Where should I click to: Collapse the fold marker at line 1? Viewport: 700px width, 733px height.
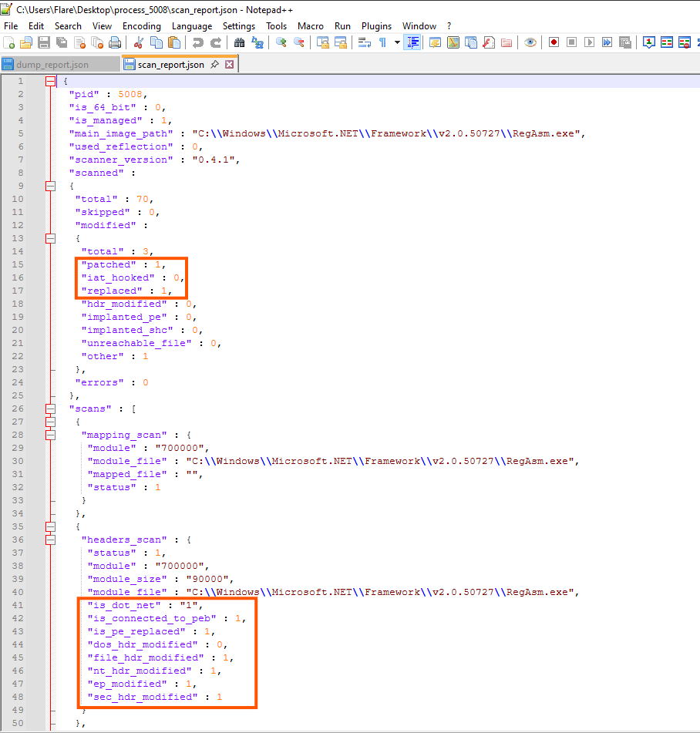point(51,81)
